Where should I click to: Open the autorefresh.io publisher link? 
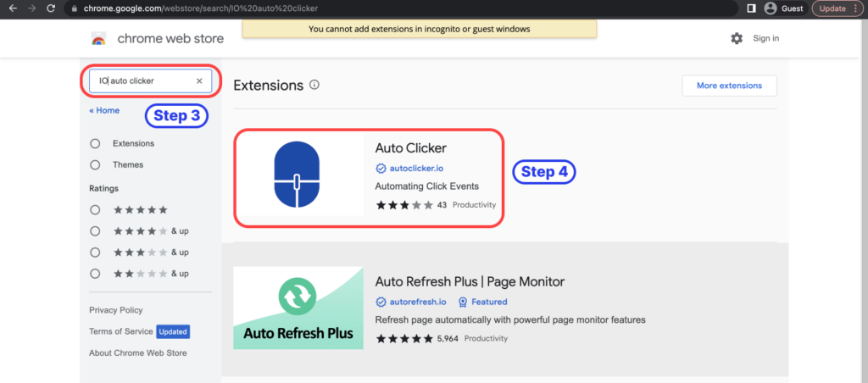pyautogui.click(x=418, y=303)
